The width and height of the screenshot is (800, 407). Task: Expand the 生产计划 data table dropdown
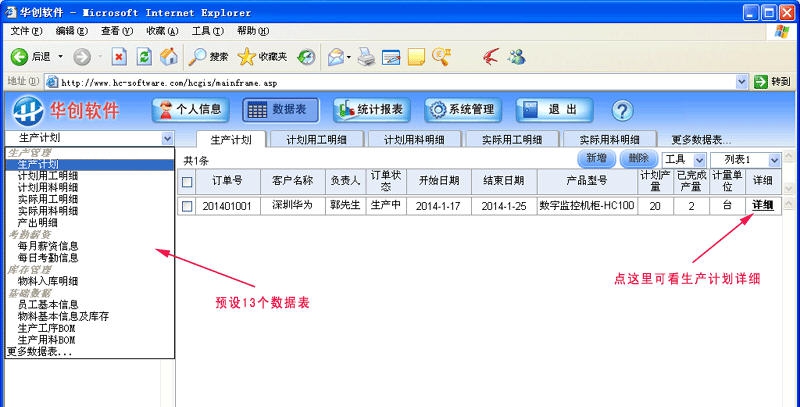tap(167, 138)
